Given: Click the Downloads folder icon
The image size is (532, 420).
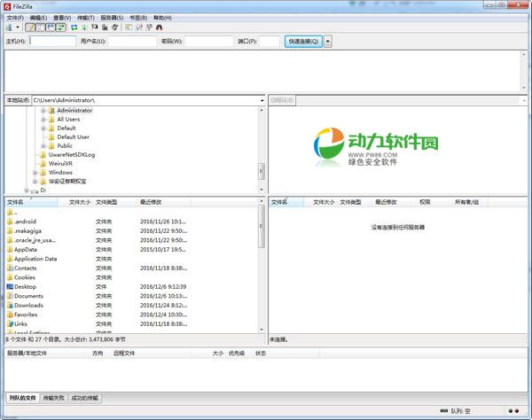Looking at the screenshot, I should tap(10, 306).
